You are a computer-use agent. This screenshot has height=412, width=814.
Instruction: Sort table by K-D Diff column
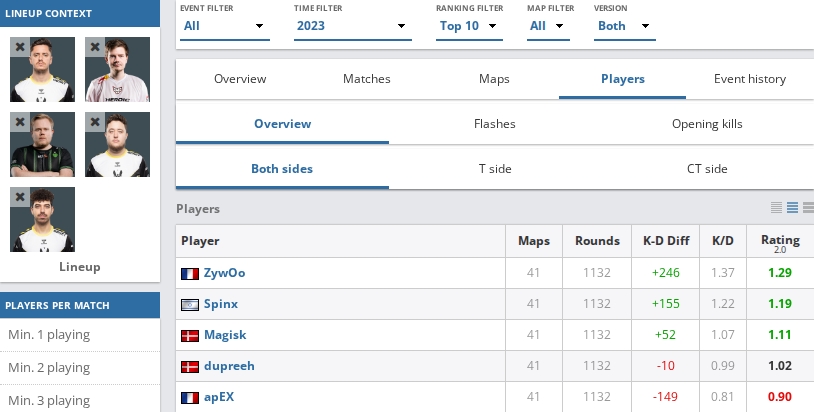(666, 241)
